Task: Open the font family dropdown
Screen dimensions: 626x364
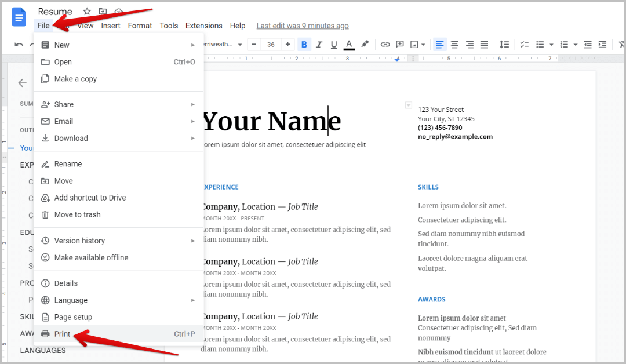Action: (x=221, y=45)
